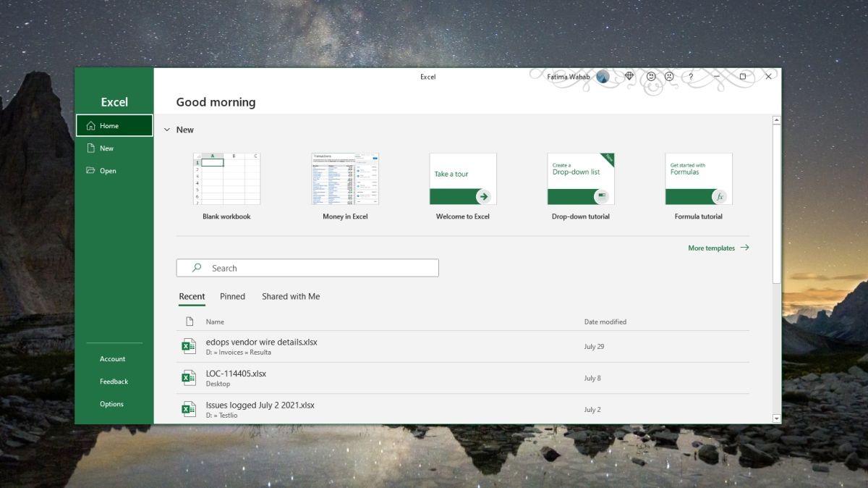Viewport: 868px width, 488px height.
Task: Click Feedback in the sidebar
Action: coord(114,381)
